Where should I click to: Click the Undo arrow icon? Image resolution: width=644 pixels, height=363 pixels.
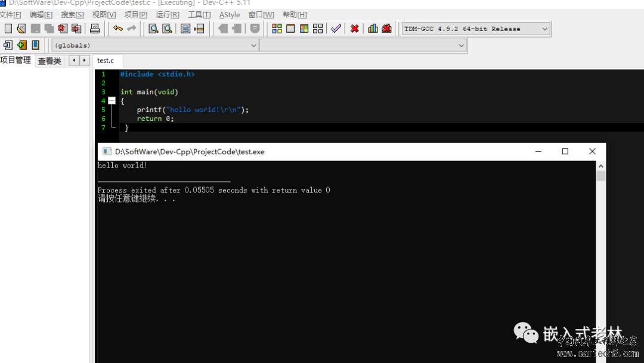pyautogui.click(x=118, y=29)
